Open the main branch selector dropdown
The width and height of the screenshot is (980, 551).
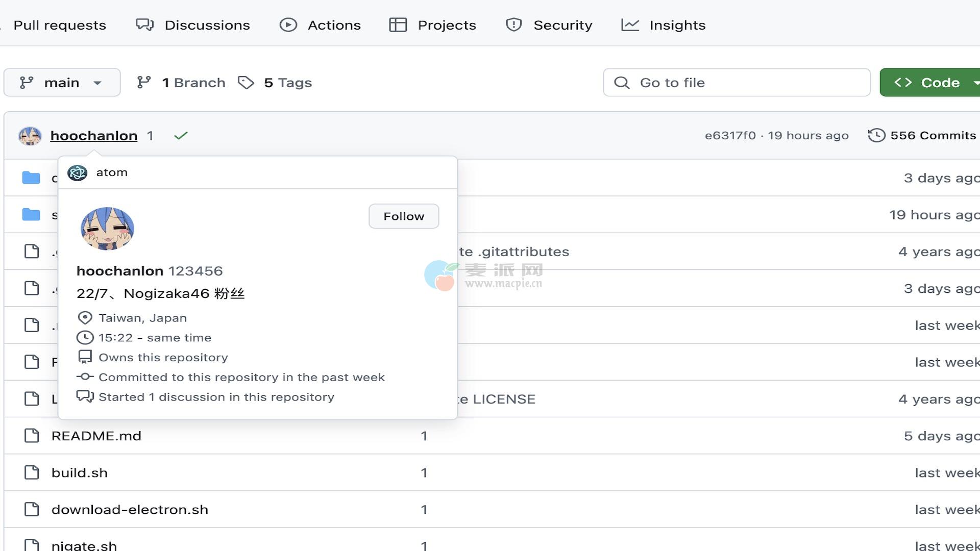pos(62,83)
